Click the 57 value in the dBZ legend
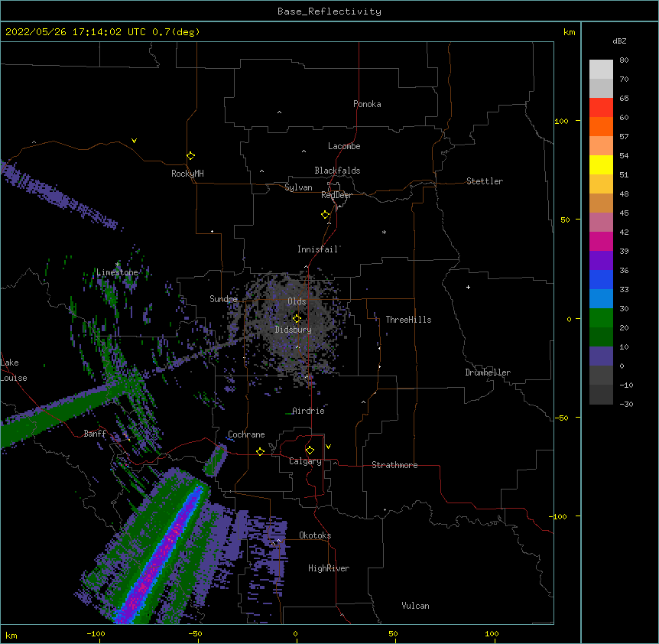The width and height of the screenshot is (659, 644). (624, 137)
